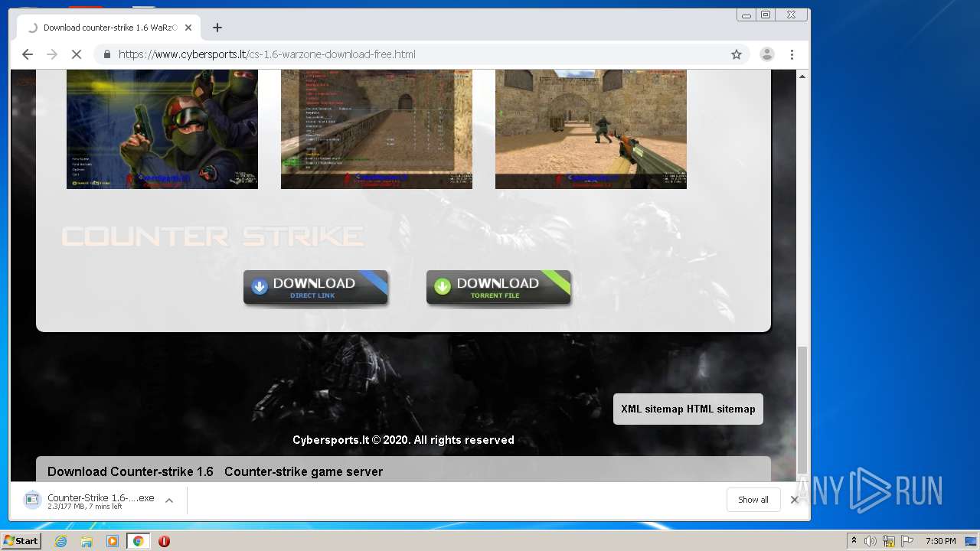Open the Counter-Strike character artwork thumbnail
This screenshot has height=551, width=980.
tap(162, 129)
